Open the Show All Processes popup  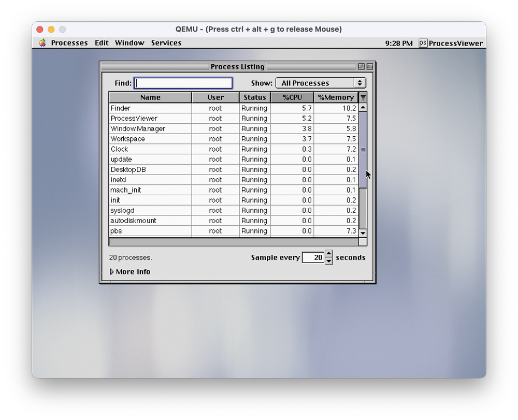point(321,83)
